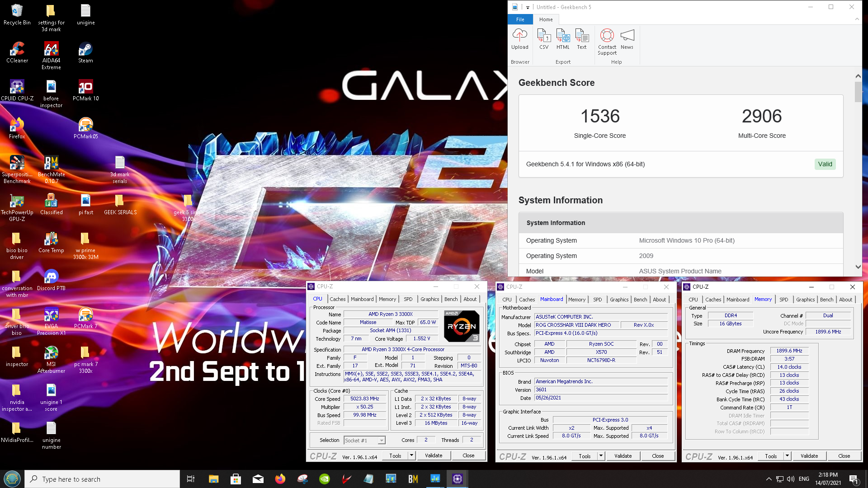Select the Firefox desktop shortcut
This screenshot has width=868, height=488.
(x=17, y=128)
